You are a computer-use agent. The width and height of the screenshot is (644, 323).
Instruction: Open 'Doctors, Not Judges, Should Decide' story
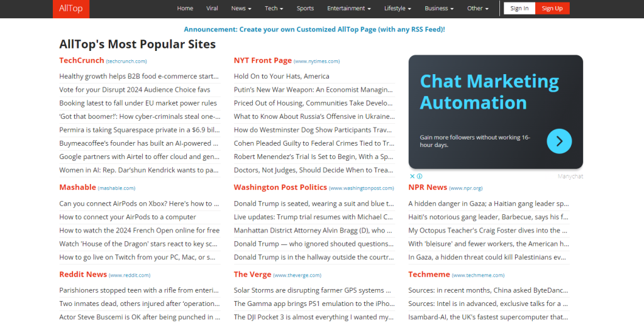pyautogui.click(x=314, y=170)
